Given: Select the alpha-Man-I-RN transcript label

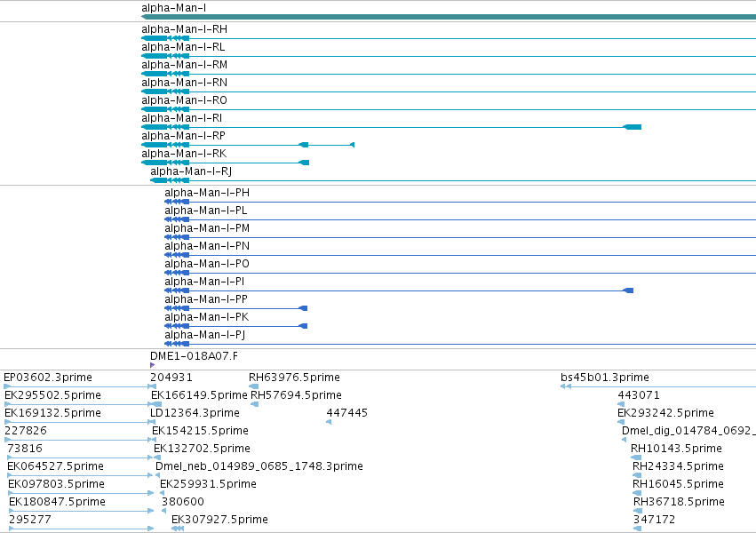Looking at the screenshot, I should click(184, 83).
